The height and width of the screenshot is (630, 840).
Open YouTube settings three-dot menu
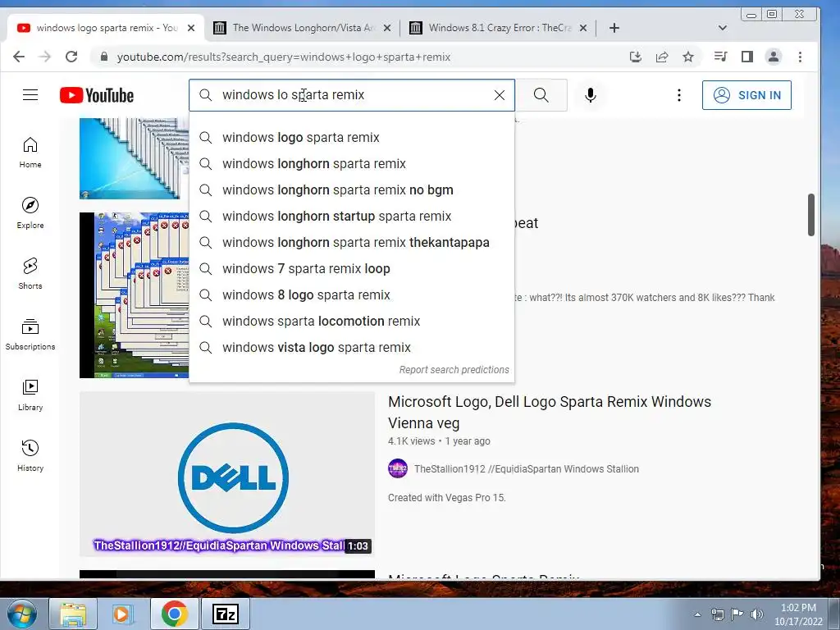click(678, 95)
